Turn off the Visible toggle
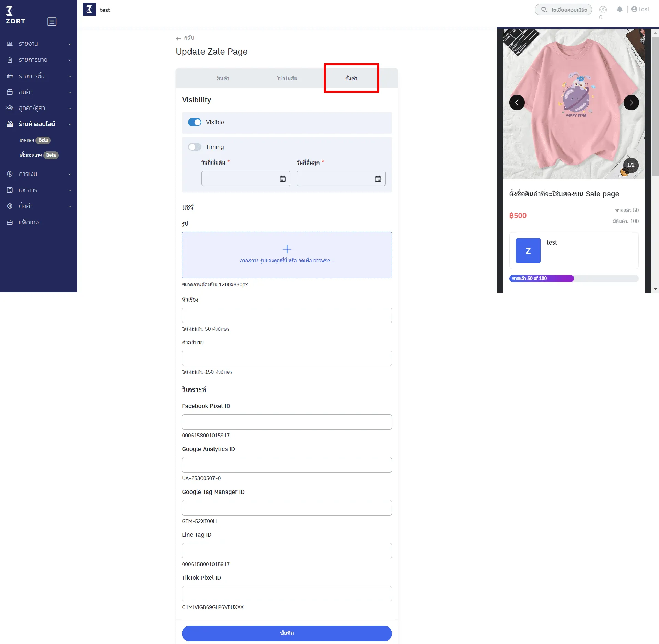 (x=195, y=122)
